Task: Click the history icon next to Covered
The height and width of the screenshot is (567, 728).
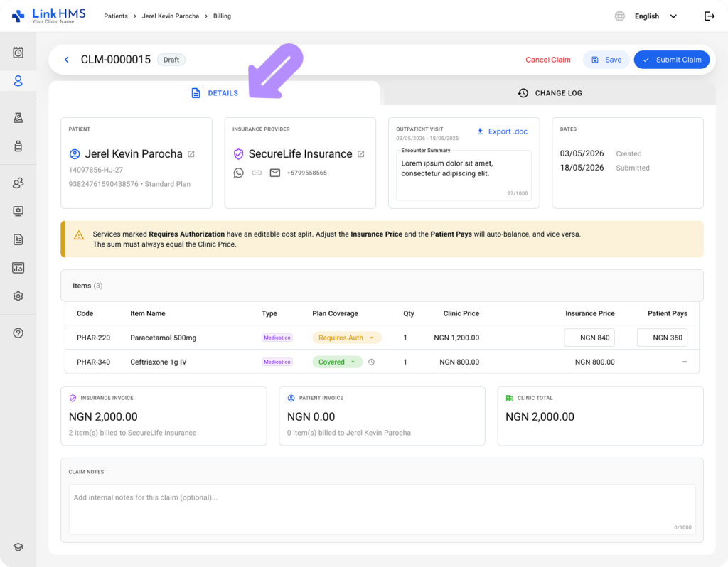Action: click(x=371, y=362)
